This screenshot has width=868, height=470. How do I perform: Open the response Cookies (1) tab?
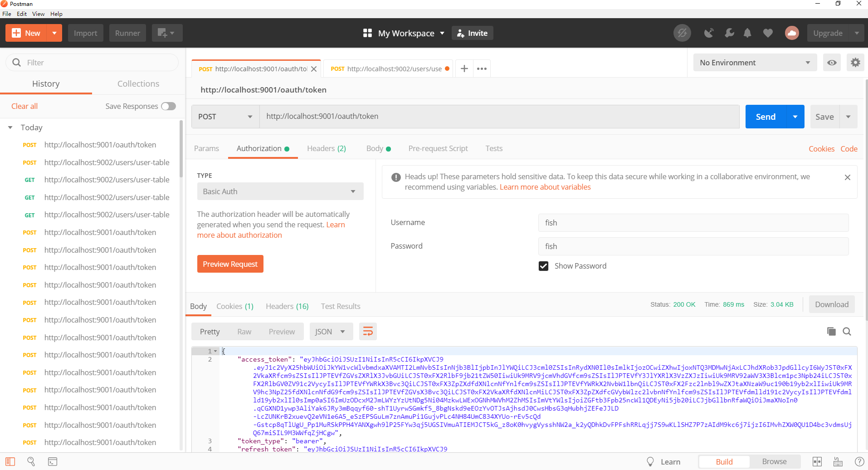235,307
